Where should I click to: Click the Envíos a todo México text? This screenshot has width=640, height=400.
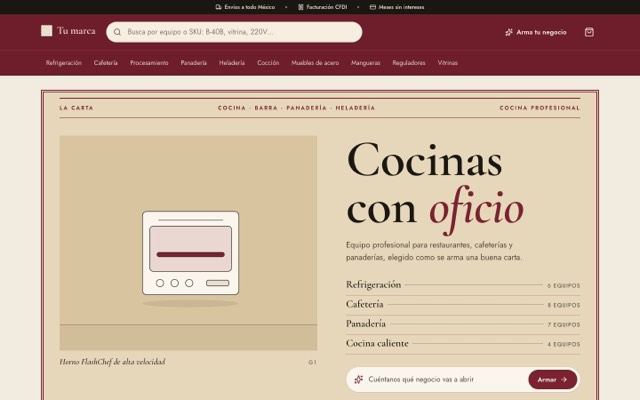pos(249,7)
